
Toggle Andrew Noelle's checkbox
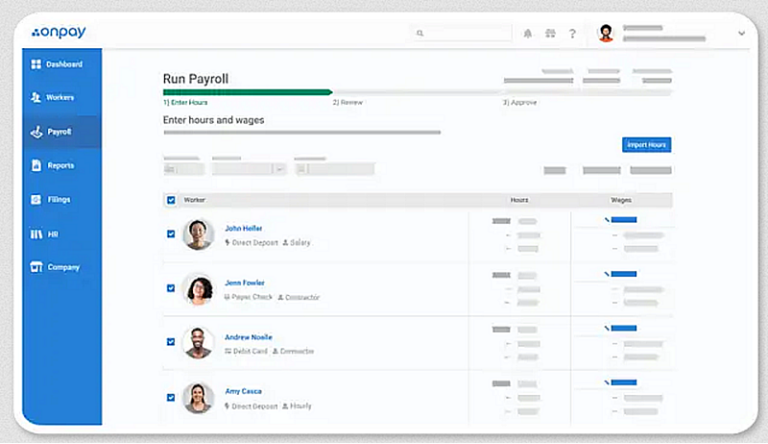(x=171, y=342)
